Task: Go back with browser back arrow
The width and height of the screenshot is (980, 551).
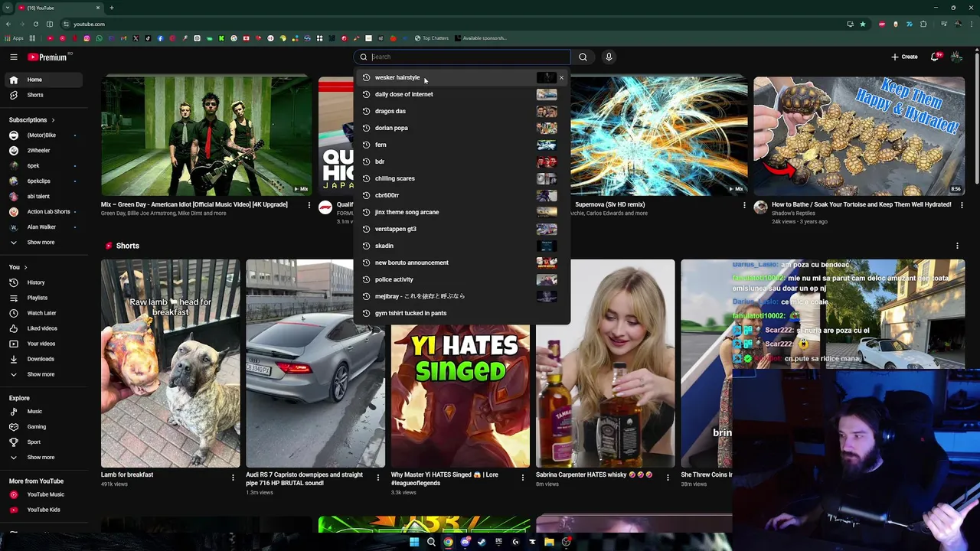Action: click(8, 24)
